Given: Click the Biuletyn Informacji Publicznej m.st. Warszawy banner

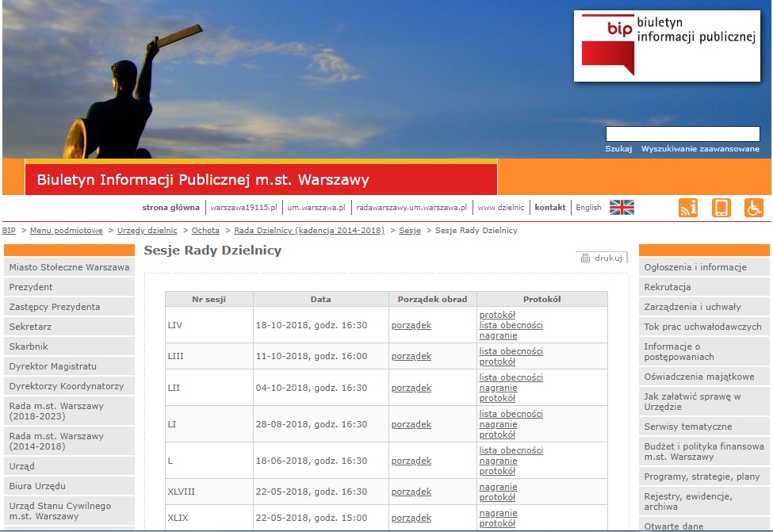Looking at the screenshot, I should (261, 179).
